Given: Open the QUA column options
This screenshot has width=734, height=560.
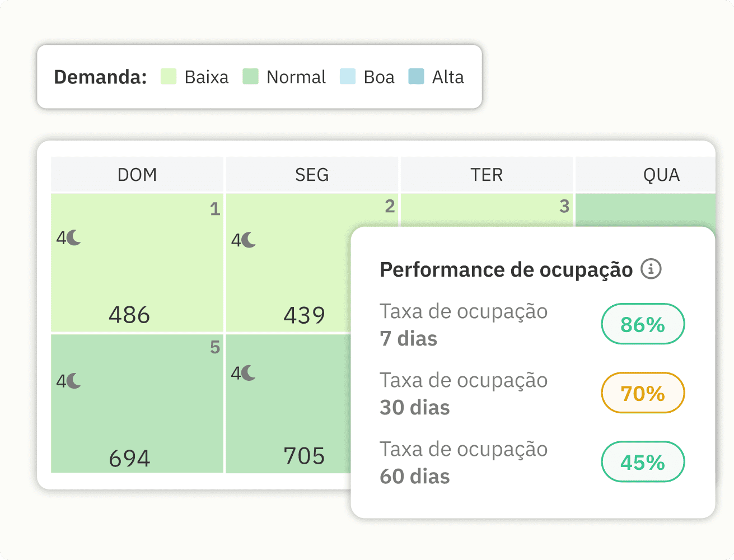Looking at the screenshot, I should pyautogui.click(x=662, y=174).
